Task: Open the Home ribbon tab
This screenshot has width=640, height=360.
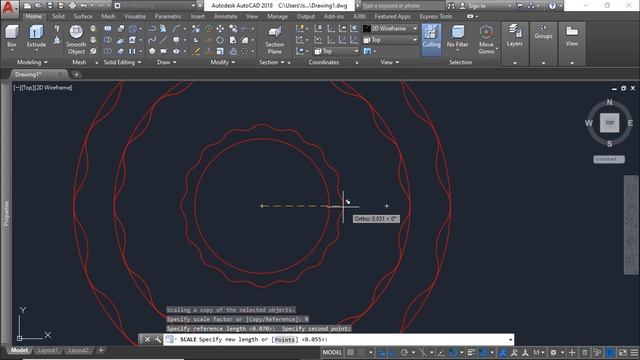Action: 33,16
